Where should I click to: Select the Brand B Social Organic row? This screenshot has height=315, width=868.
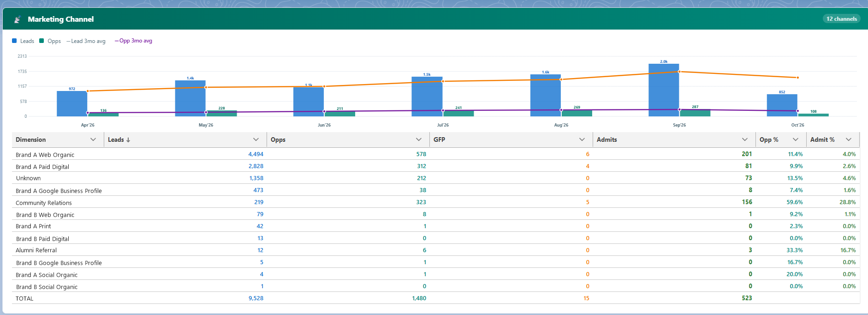pos(436,286)
